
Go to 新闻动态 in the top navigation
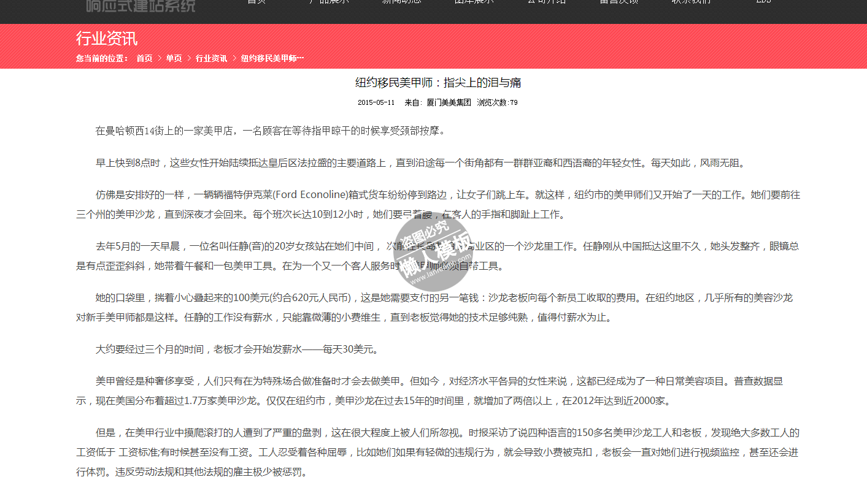click(401, 2)
